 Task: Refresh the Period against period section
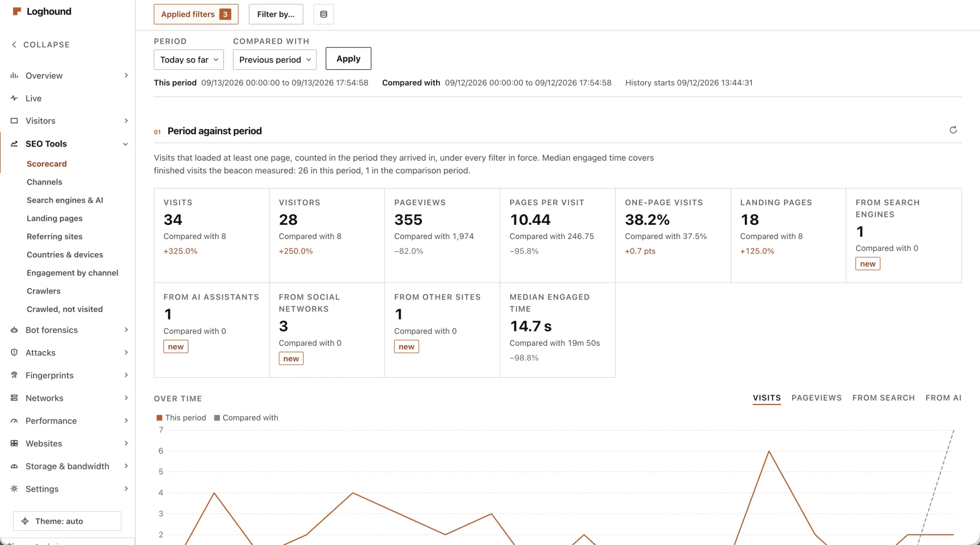click(953, 130)
